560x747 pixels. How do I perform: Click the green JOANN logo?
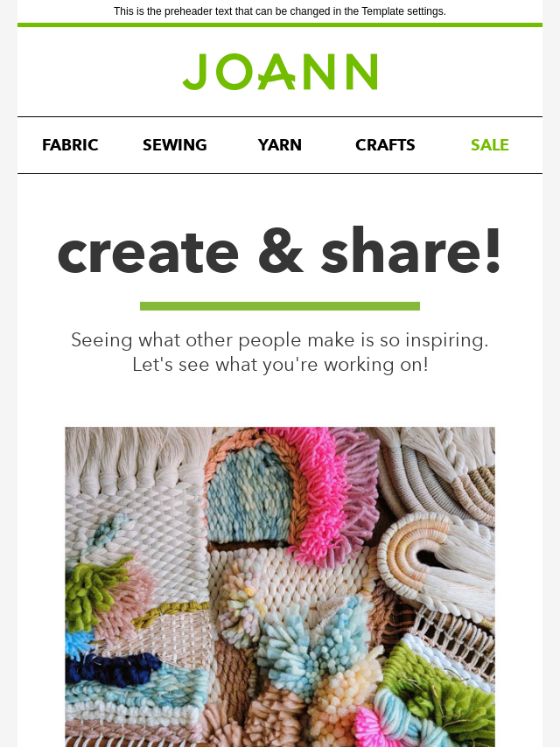pos(280,72)
